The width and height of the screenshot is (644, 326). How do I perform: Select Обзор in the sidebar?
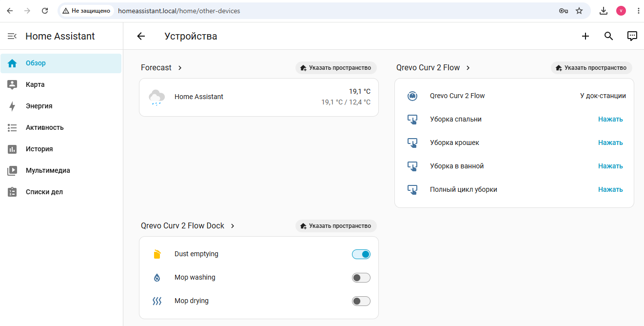(61, 63)
